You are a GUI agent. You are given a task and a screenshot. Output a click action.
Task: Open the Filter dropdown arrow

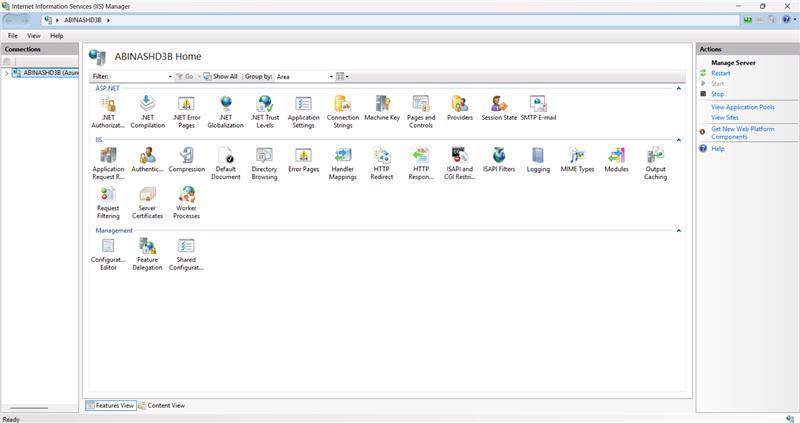tap(170, 77)
